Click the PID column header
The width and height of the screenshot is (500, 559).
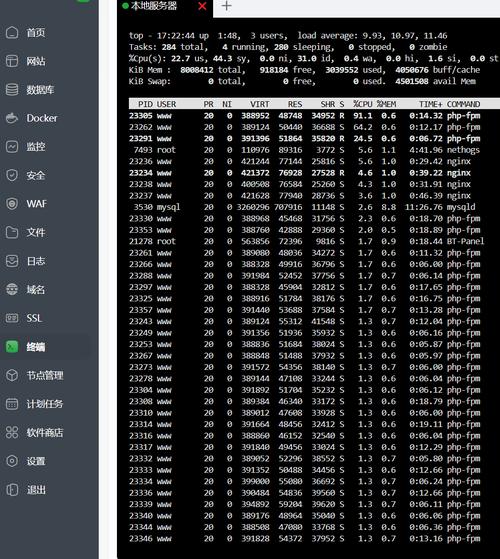click(145, 104)
